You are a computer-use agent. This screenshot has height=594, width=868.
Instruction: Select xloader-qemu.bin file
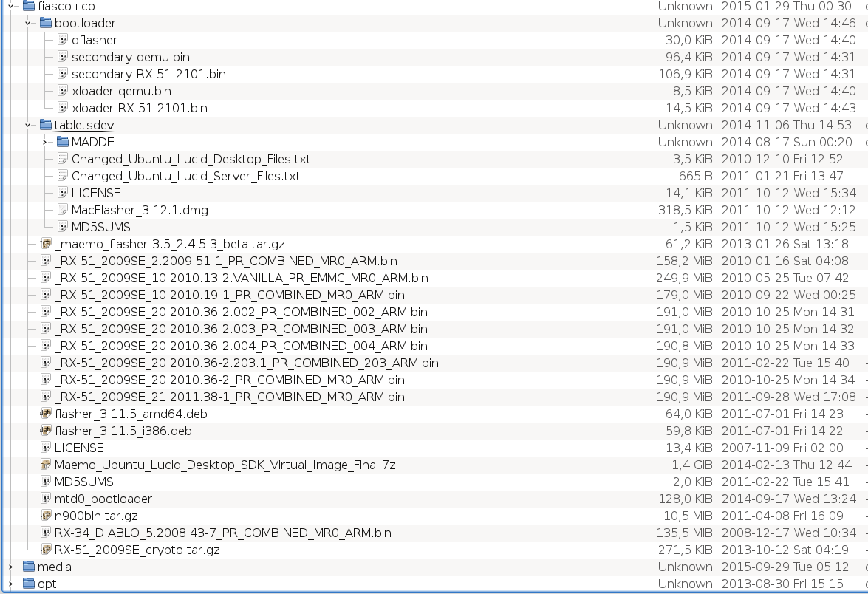[x=121, y=91]
